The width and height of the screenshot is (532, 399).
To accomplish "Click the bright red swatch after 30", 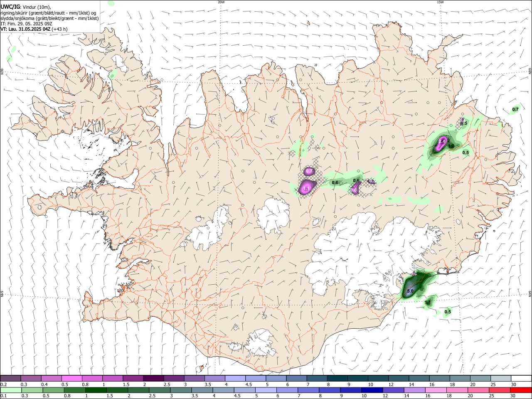I will point(520,390).
